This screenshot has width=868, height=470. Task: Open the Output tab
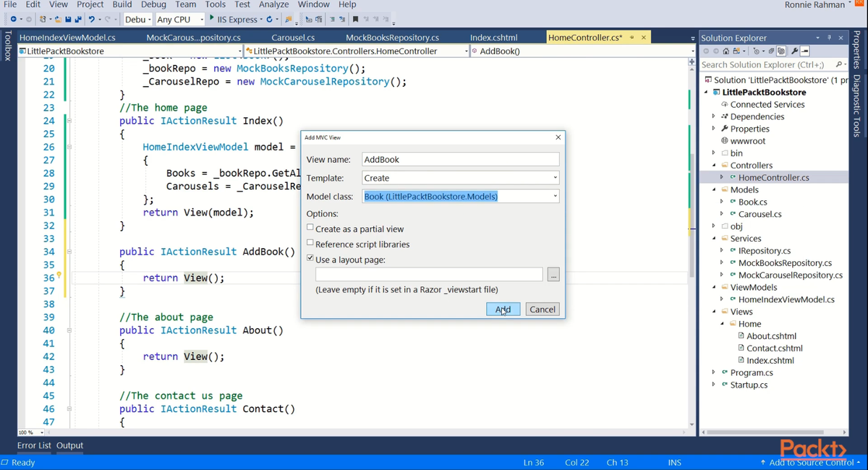tap(70, 445)
